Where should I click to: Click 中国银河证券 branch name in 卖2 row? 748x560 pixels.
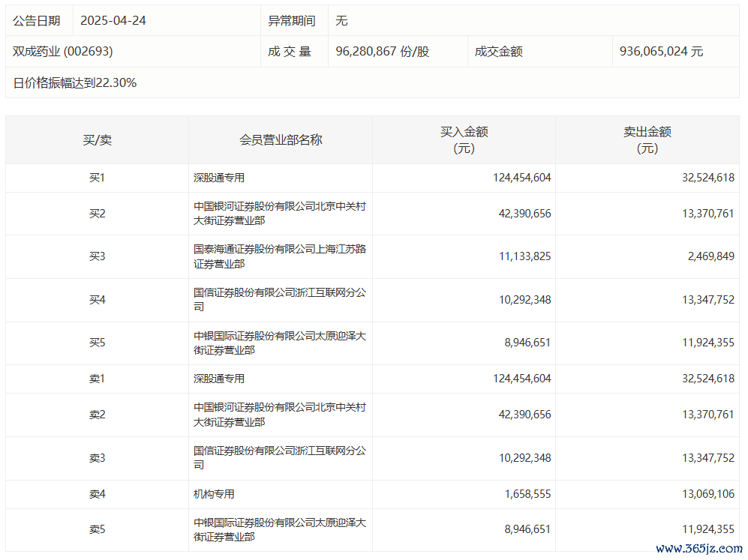click(x=280, y=415)
